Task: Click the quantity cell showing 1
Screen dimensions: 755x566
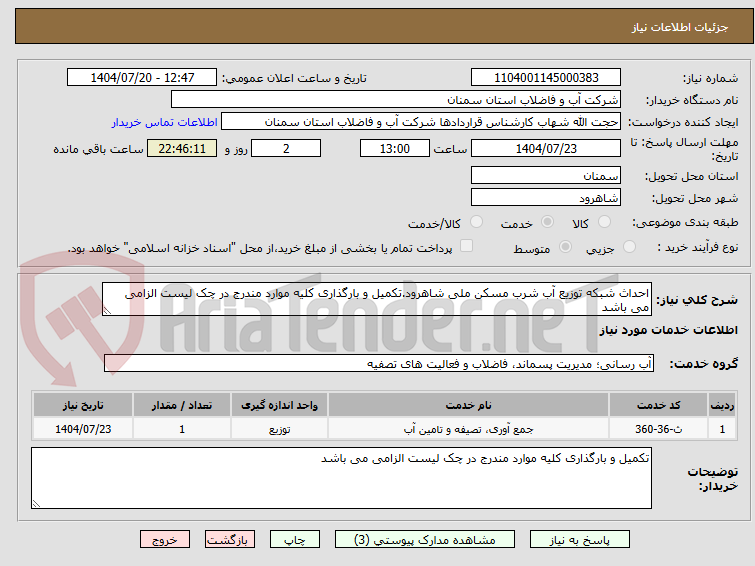Action: tap(182, 429)
